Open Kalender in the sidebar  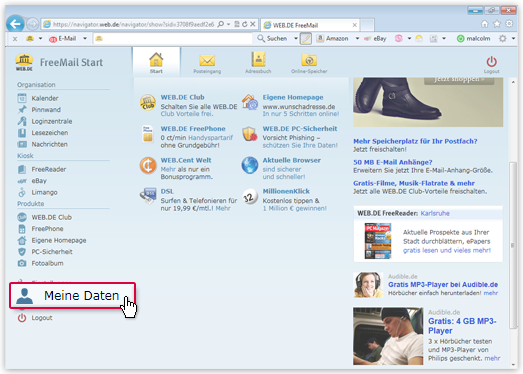[x=38, y=98]
